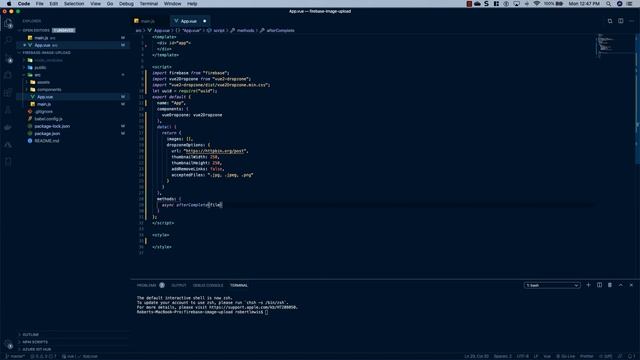Maximize the terminal panel size chevron
Screen dimensions: 640x360
(x=620, y=285)
